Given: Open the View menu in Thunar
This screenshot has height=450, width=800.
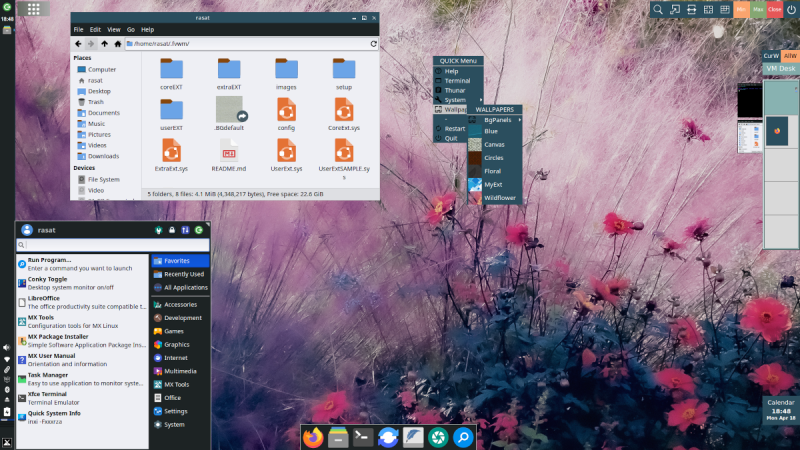Looking at the screenshot, I should click(x=114, y=30).
